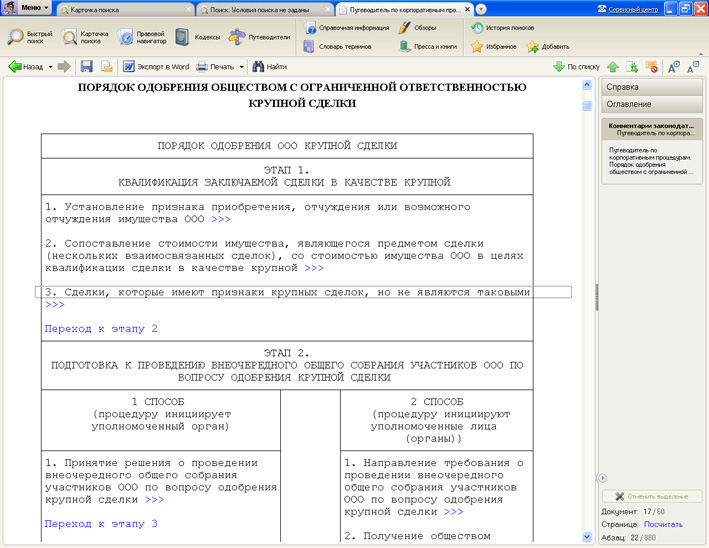Open the Меню dropdown
Screen dimensions: 709x548
click(29, 8)
